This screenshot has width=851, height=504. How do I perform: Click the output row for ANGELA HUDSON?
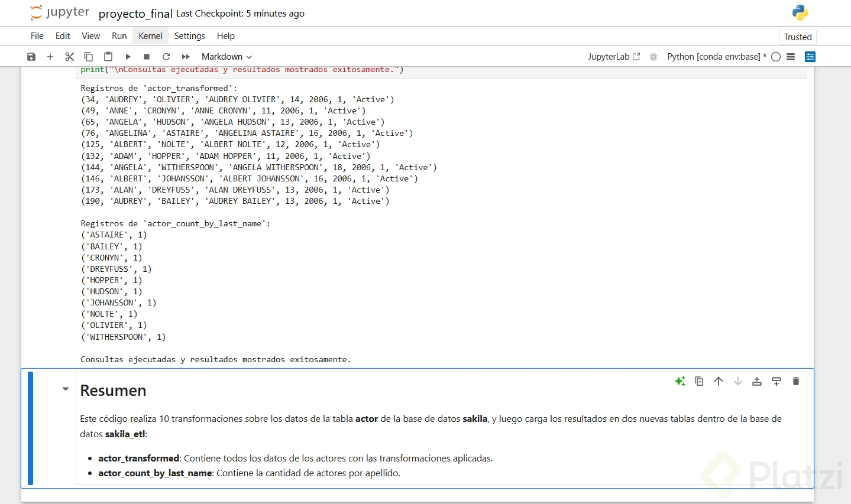pos(233,122)
